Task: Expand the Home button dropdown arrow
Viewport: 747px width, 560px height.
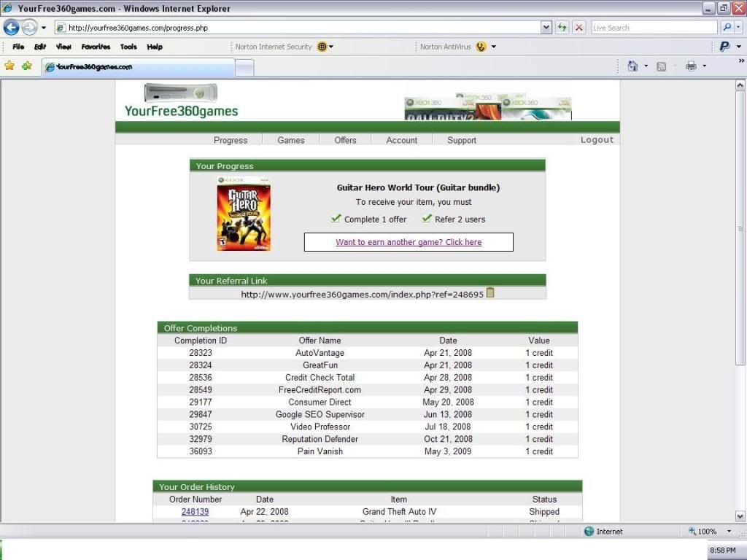Action: point(646,66)
